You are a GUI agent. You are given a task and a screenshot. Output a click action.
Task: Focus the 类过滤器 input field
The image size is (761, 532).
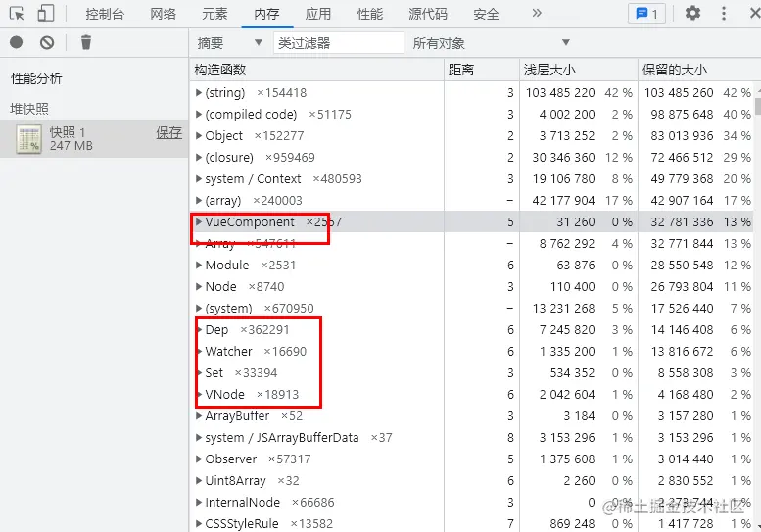pyautogui.click(x=338, y=43)
